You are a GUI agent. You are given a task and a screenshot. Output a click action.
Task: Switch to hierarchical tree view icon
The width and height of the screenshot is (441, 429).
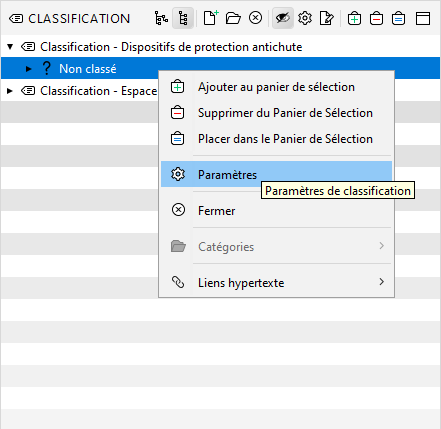(x=161, y=18)
